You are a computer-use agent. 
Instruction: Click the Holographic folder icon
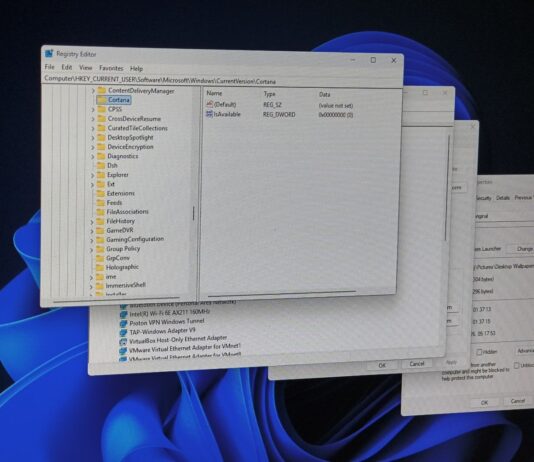(100, 267)
